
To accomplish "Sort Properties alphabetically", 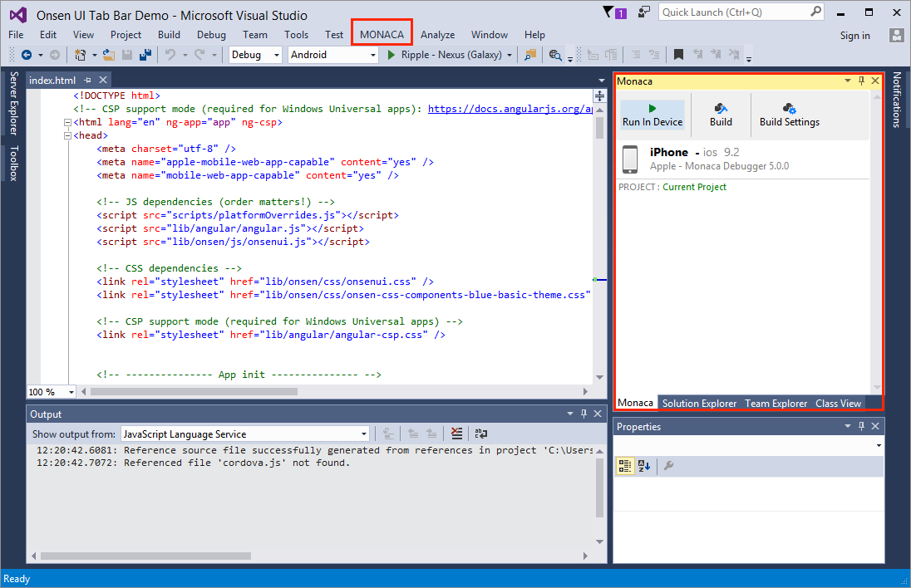I will click(x=643, y=466).
